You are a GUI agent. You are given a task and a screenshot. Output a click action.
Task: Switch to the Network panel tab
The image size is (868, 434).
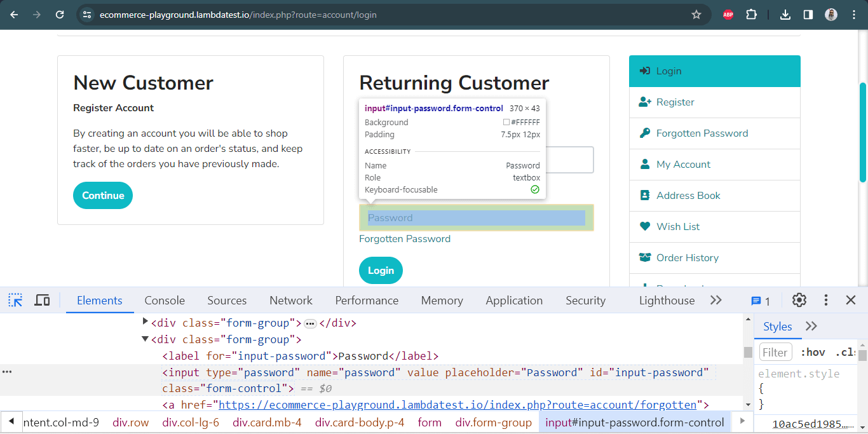pos(290,299)
